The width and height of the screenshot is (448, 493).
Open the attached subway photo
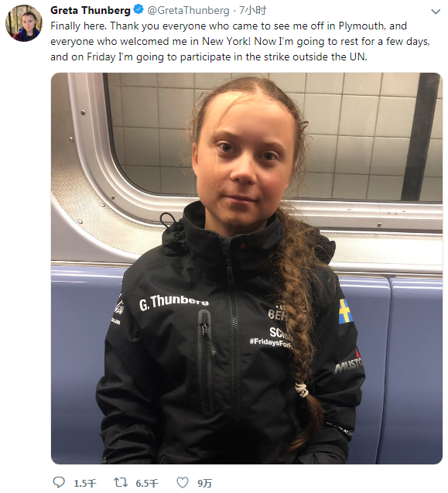click(247, 269)
